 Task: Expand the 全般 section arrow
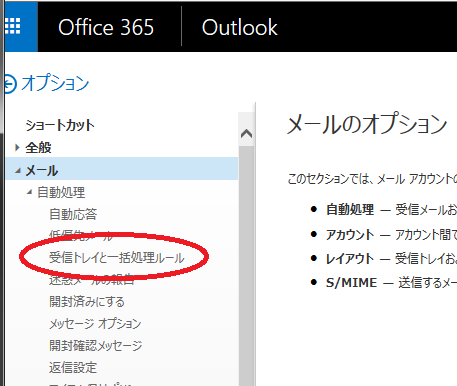pyautogui.click(x=17, y=147)
